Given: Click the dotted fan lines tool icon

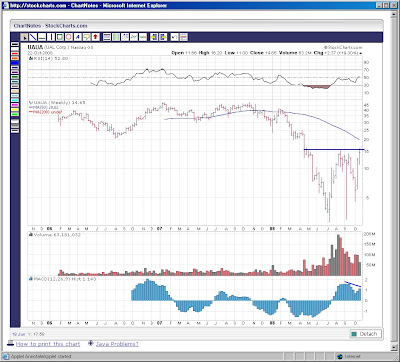Looking at the screenshot, I should (125, 37).
